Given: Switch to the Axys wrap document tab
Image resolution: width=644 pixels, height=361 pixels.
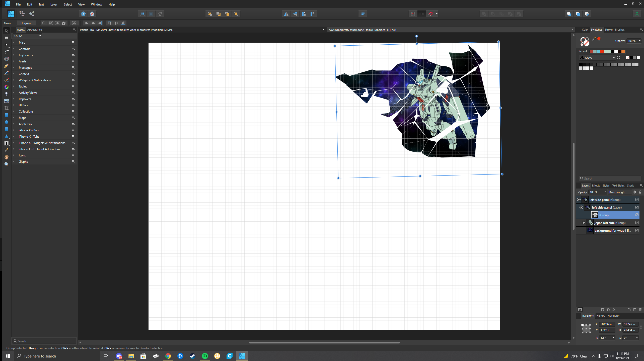Looking at the screenshot, I should tap(362, 30).
